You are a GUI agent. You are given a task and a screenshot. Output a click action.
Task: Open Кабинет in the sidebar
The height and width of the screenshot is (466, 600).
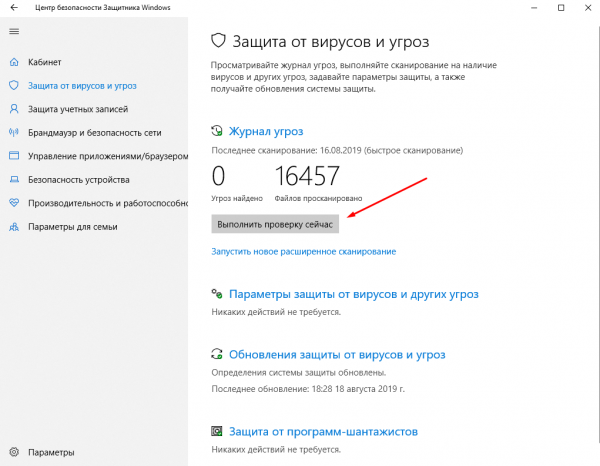(44, 62)
